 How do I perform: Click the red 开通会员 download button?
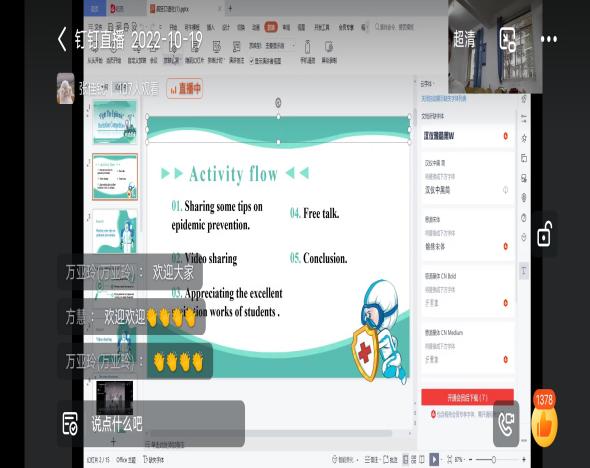click(467, 397)
